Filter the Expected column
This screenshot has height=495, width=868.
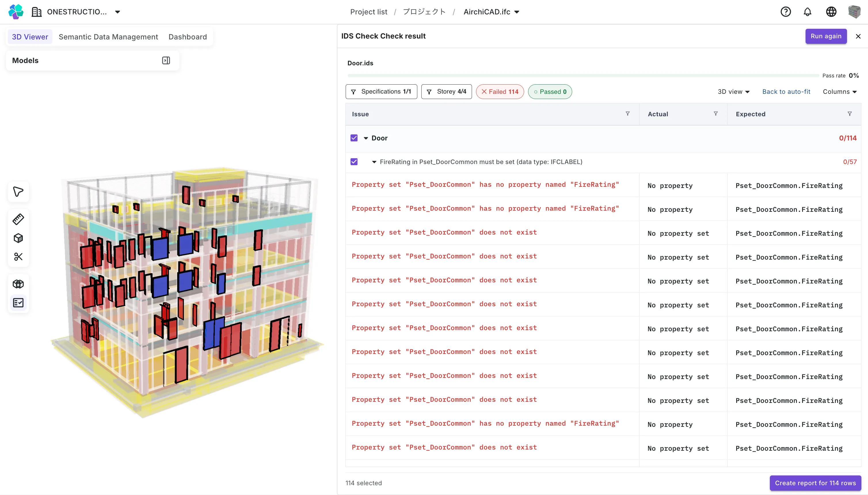[849, 114]
